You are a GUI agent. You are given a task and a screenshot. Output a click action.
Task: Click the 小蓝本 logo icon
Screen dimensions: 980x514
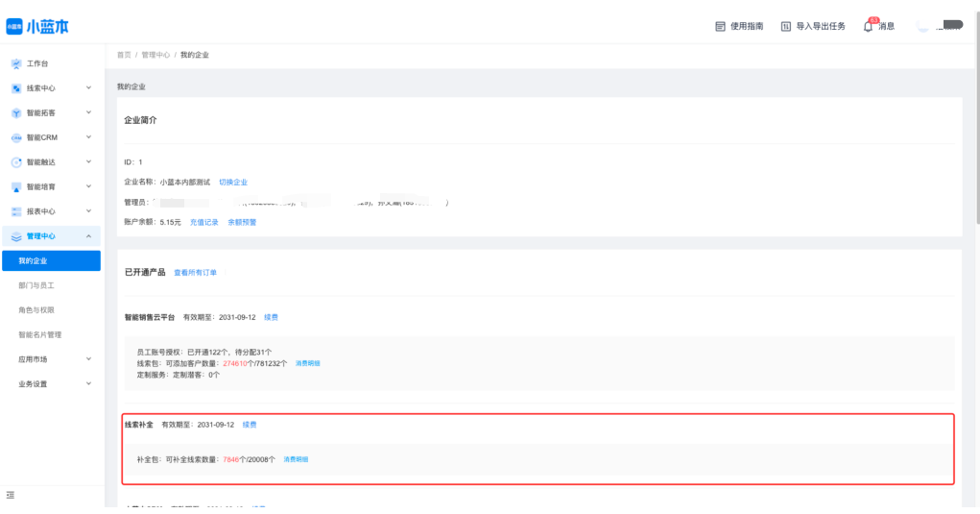tap(14, 26)
